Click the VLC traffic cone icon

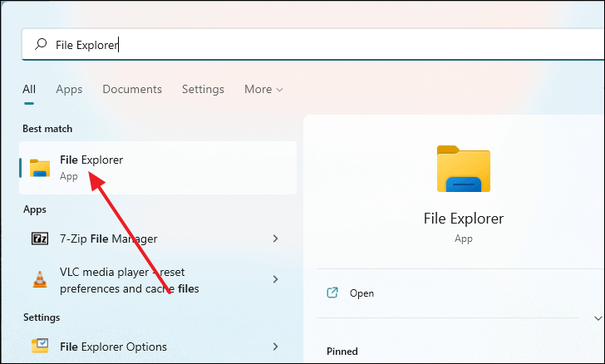coord(40,279)
